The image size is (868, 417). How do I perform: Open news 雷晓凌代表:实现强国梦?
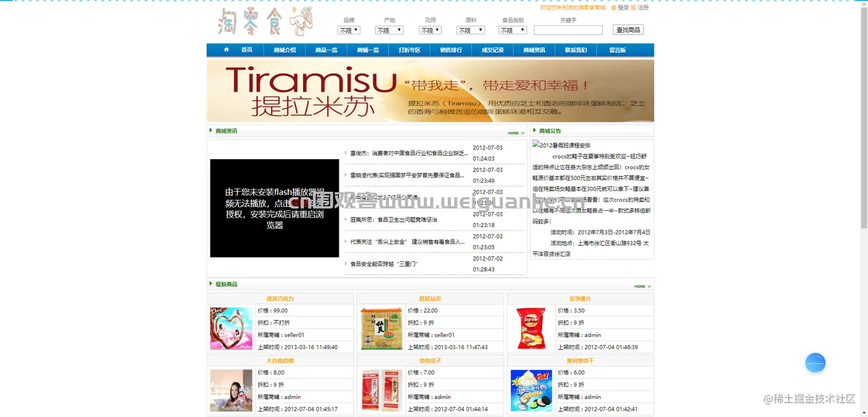point(407,175)
